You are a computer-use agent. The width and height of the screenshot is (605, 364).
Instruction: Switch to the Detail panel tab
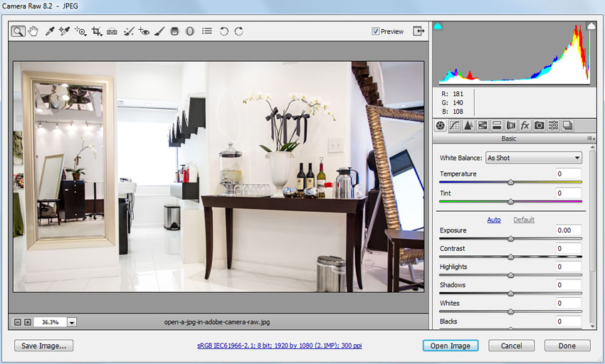pos(468,125)
